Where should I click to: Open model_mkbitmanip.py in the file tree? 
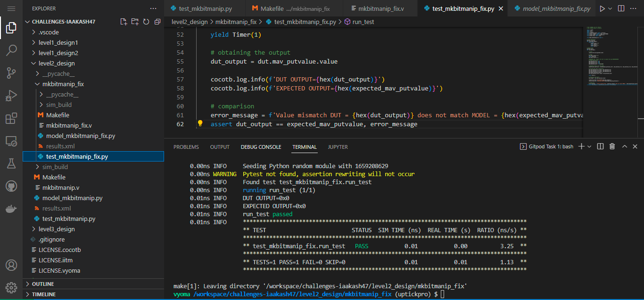pos(93,198)
